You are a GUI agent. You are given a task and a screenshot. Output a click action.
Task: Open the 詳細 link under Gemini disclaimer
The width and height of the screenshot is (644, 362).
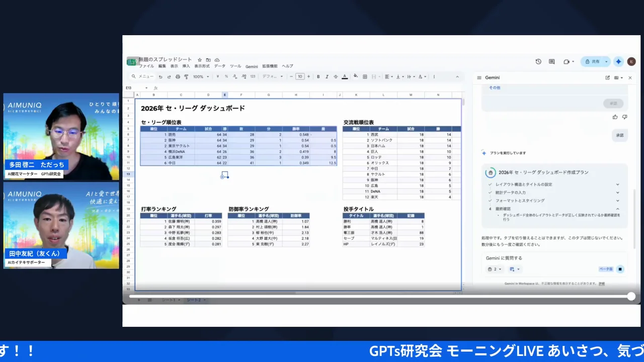click(602, 284)
